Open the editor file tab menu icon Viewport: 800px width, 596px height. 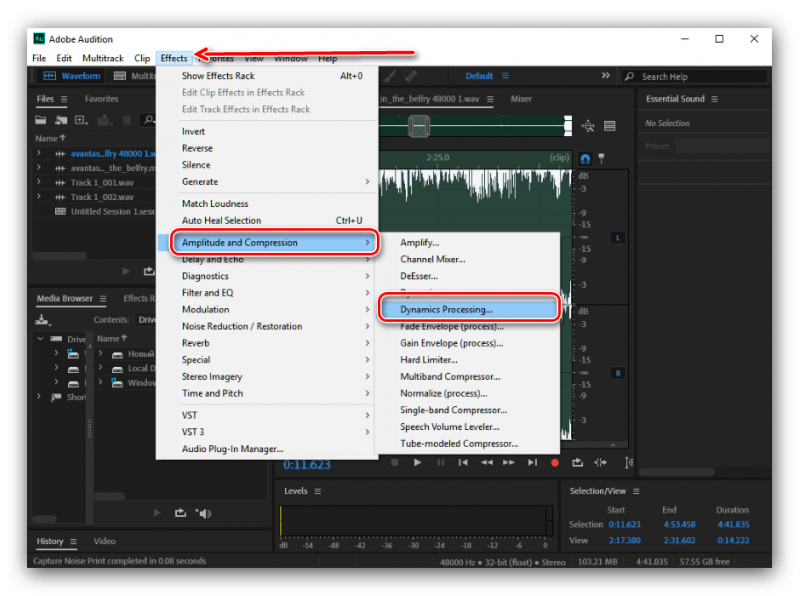click(x=490, y=99)
